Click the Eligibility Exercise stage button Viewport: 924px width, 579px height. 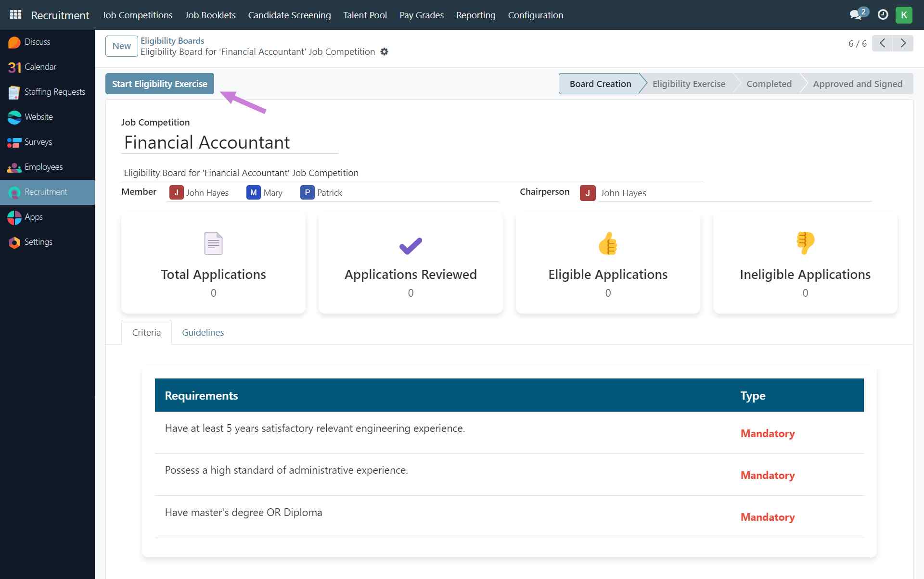tap(689, 83)
